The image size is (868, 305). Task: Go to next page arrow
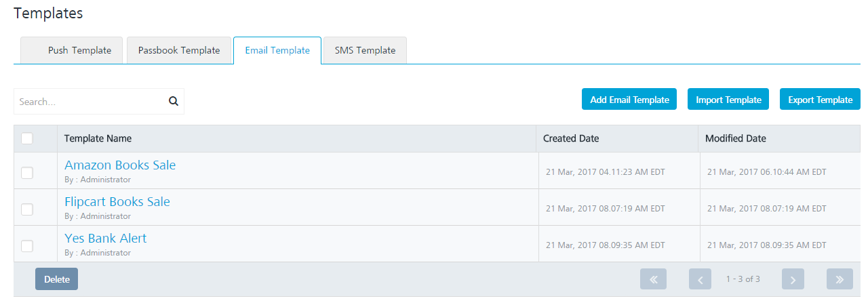793,279
